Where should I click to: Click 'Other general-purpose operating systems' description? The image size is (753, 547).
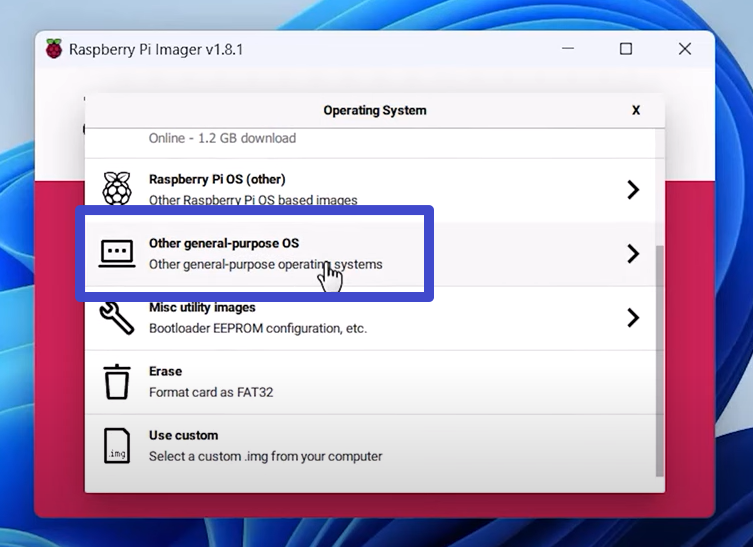point(266,264)
